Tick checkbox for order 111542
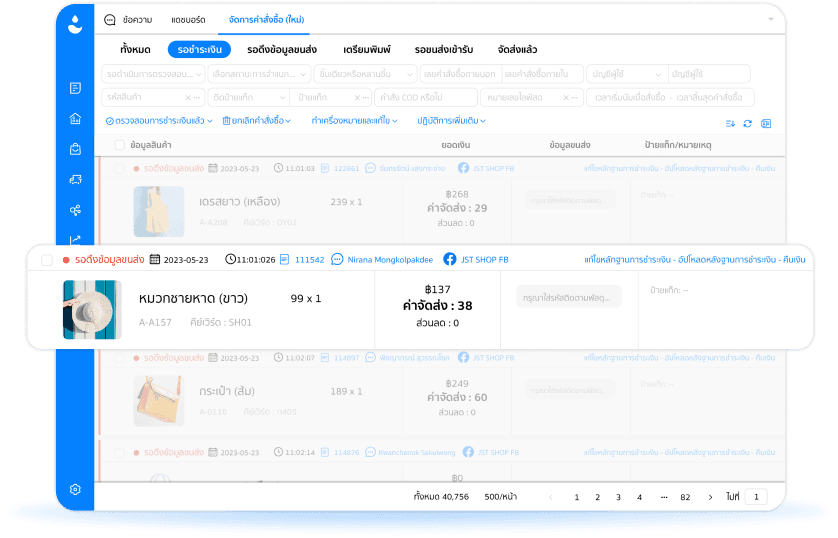The image size is (838, 538). [x=47, y=260]
